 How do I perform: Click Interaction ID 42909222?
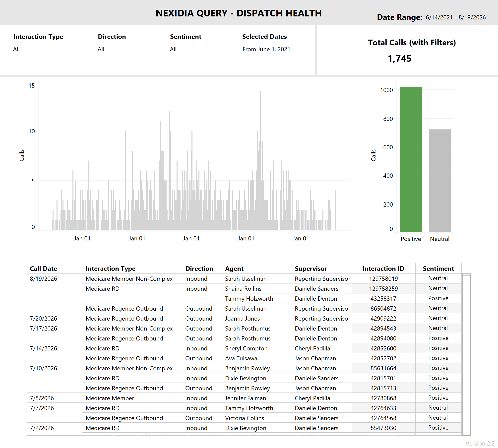[383, 318]
